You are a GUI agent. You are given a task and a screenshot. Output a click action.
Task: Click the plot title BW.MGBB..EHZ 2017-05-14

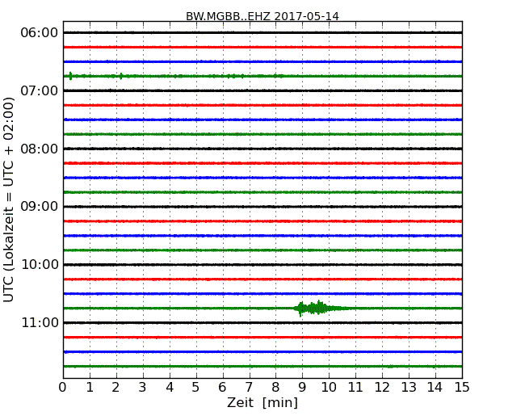tap(262, 16)
